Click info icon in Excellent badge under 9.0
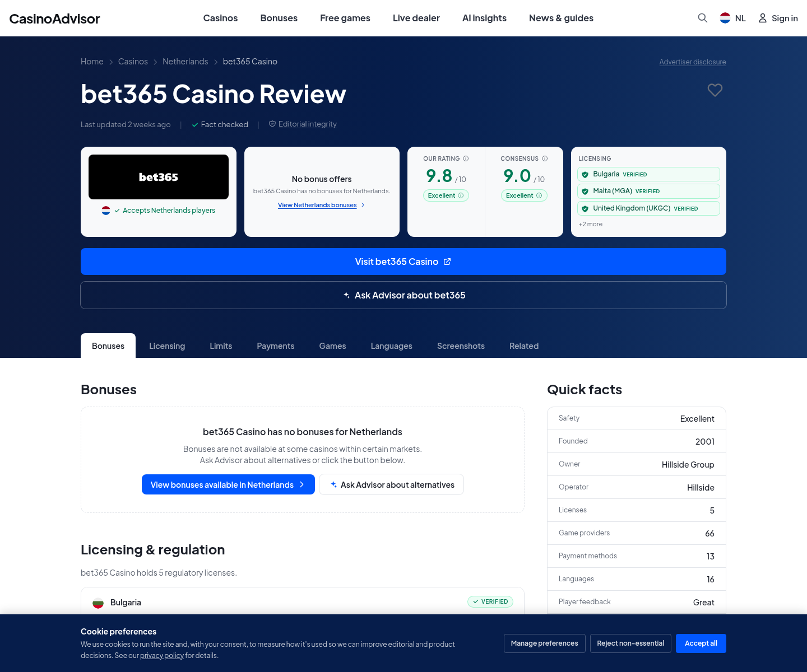 click(x=539, y=195)
